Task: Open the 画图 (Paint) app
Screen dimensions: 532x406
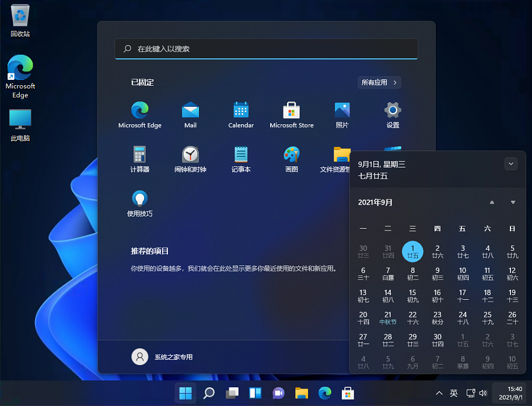Action: pos(291,159)
